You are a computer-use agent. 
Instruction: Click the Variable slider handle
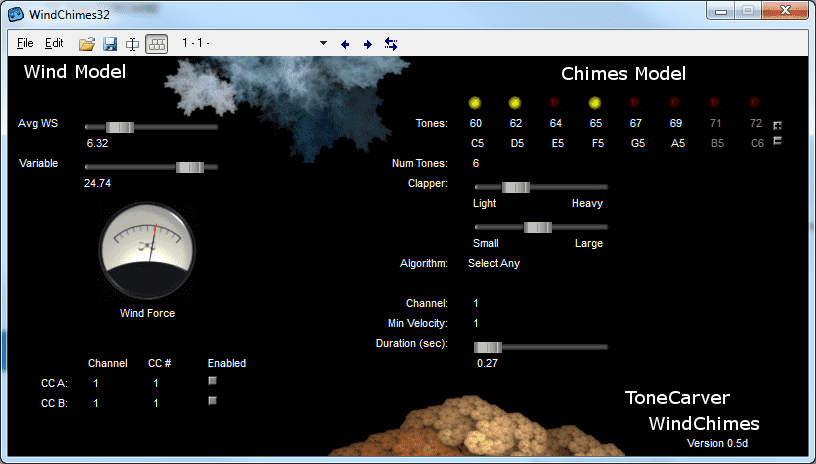click(x=190, y=167)
